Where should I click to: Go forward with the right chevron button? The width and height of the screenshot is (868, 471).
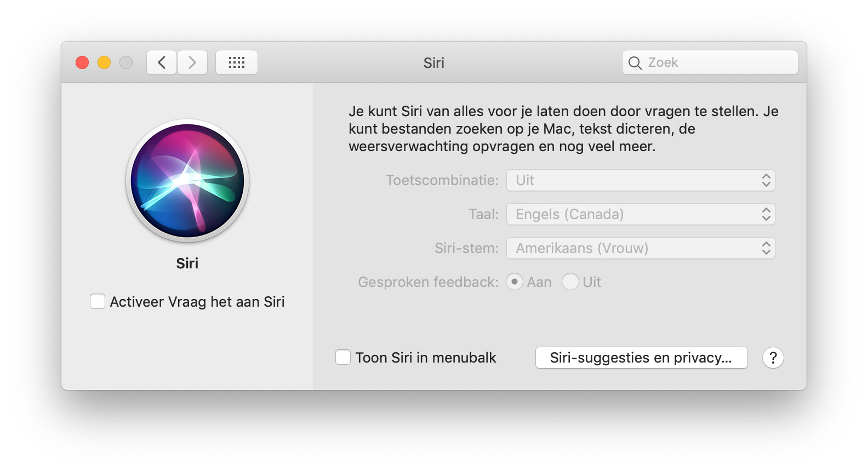pyautogui.click(x=192, y=62)
